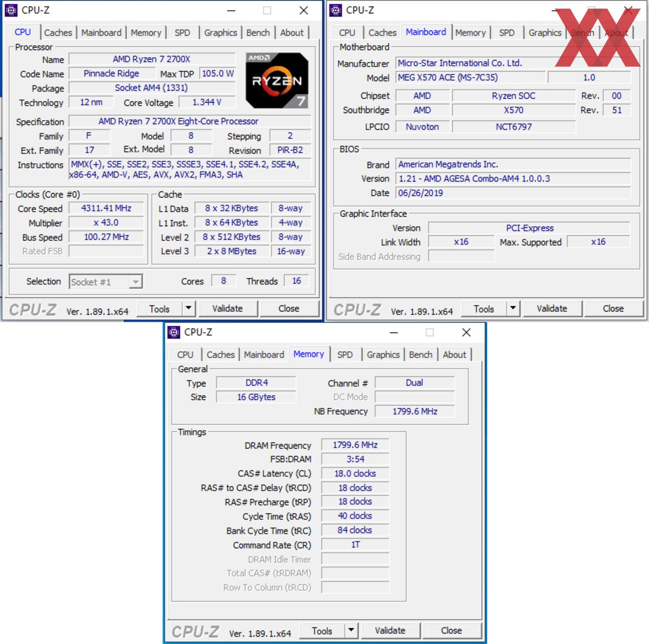Screen dimensions: 649x644
Task: Click Validate button in CPU window
Action: pos(228,309)
